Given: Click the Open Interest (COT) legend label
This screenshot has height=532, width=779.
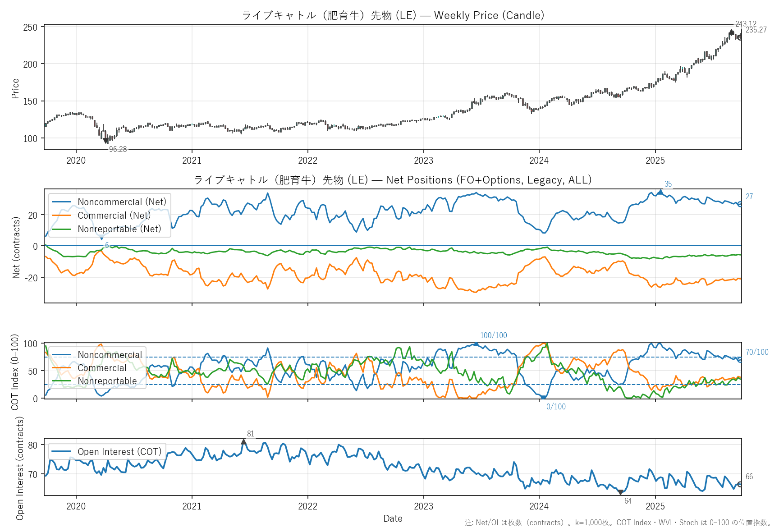Looking at the screenshot, I should pos(119,452).
